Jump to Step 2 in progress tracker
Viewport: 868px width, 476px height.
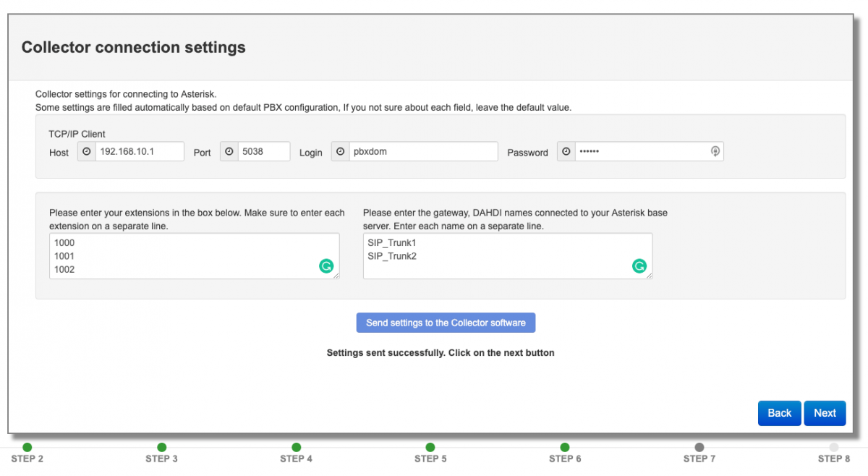point(27,448)
